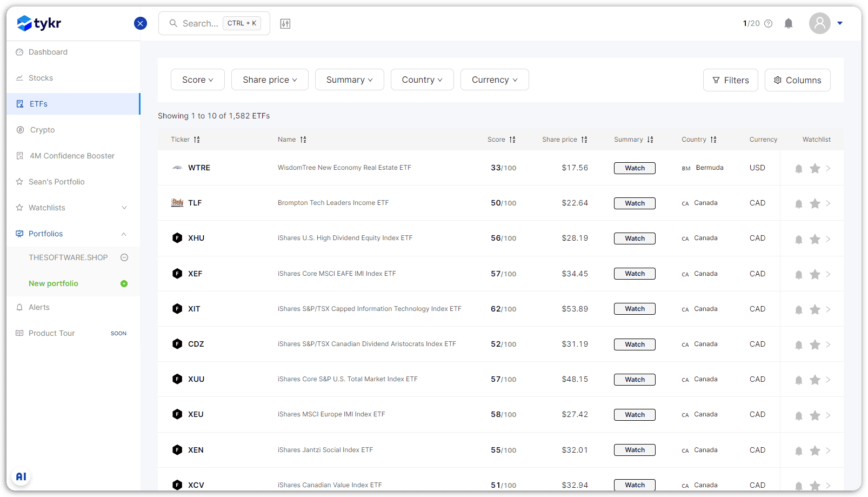The width and height of the screenshot is (868, 497).
Task: Star the XEN ETF
Action: click(815, 450)
